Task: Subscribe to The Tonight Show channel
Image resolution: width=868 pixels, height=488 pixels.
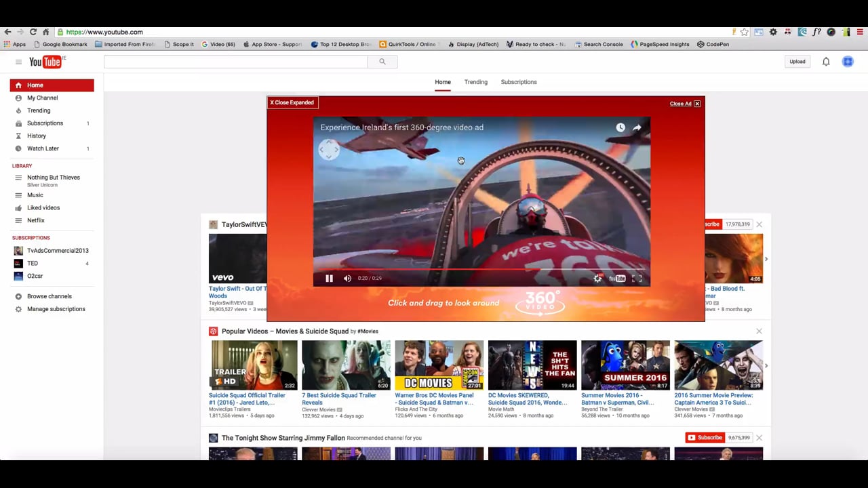Action: click(705, 438)
